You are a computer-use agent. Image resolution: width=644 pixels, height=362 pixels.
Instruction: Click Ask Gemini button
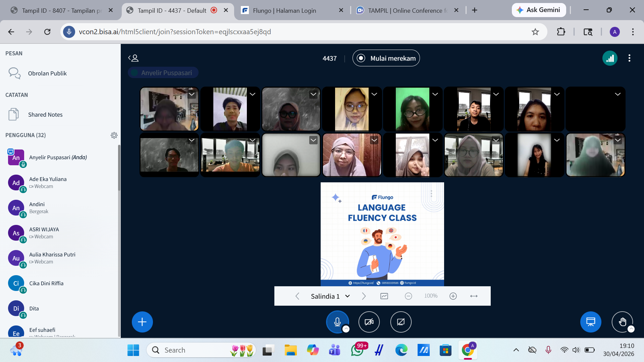click(x=538, y=10)
